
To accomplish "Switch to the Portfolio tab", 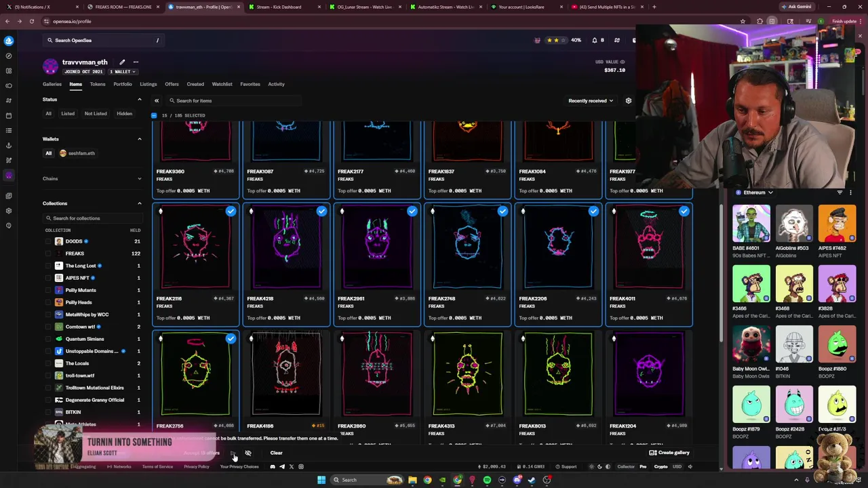I will point(123,84).
